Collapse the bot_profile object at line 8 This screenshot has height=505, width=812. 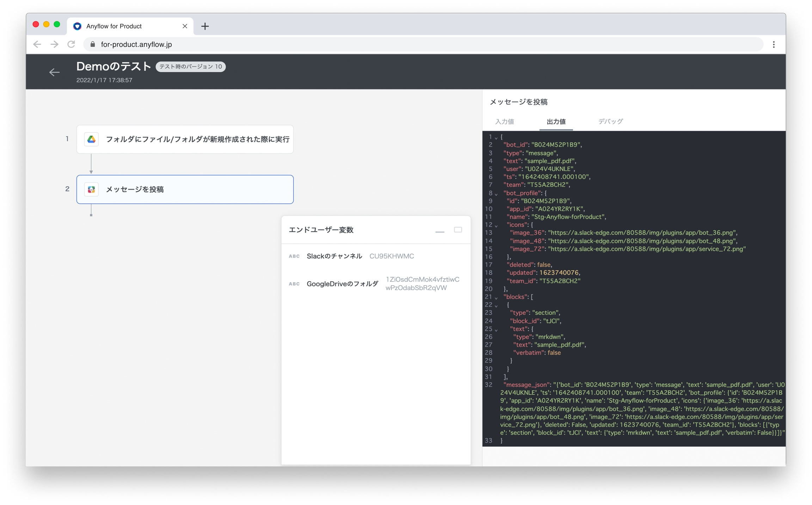point(496,194)
